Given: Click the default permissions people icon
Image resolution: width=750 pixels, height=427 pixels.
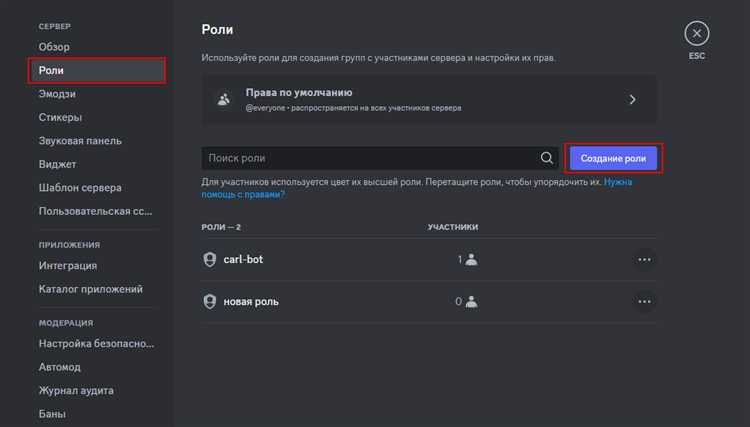Looking at the screenshot, I should point(225,99).
